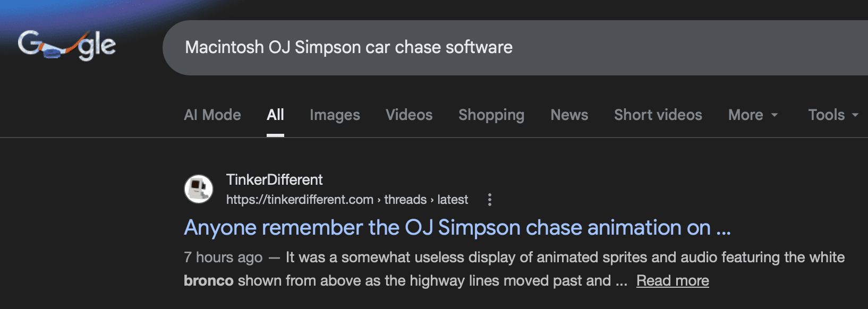Click the Read more link

click(673, 280)
